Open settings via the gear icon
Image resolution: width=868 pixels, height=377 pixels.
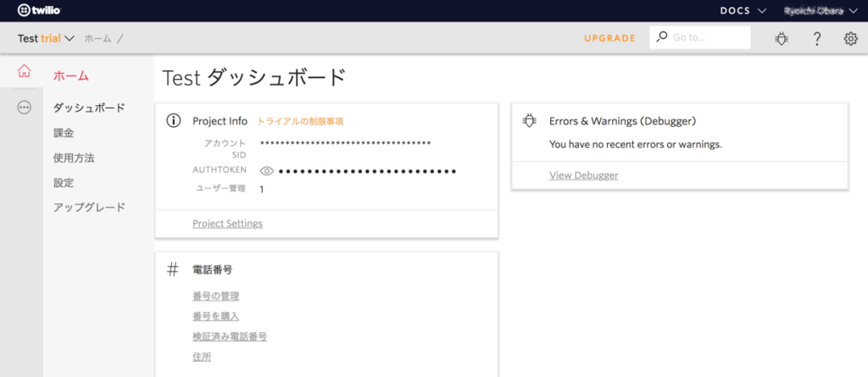coord(850,38)
